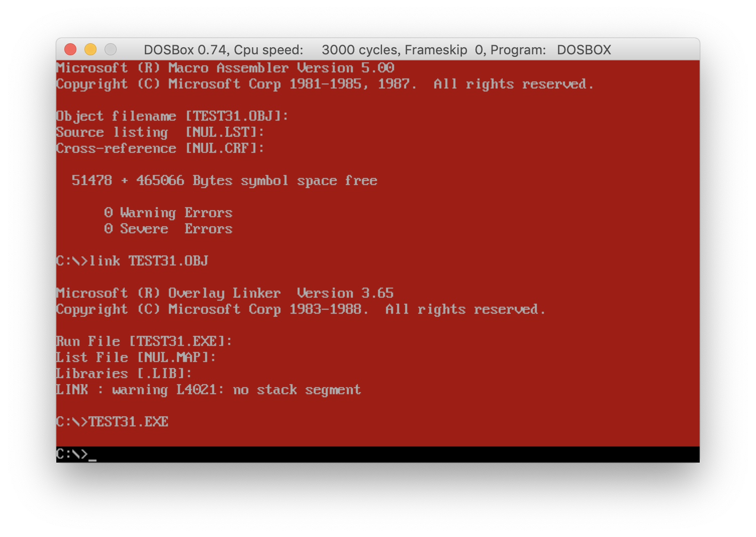The height and width of the screenshot is (537, 756).
Task: Click the yellow minimize window button
Action: click(90, 49)
